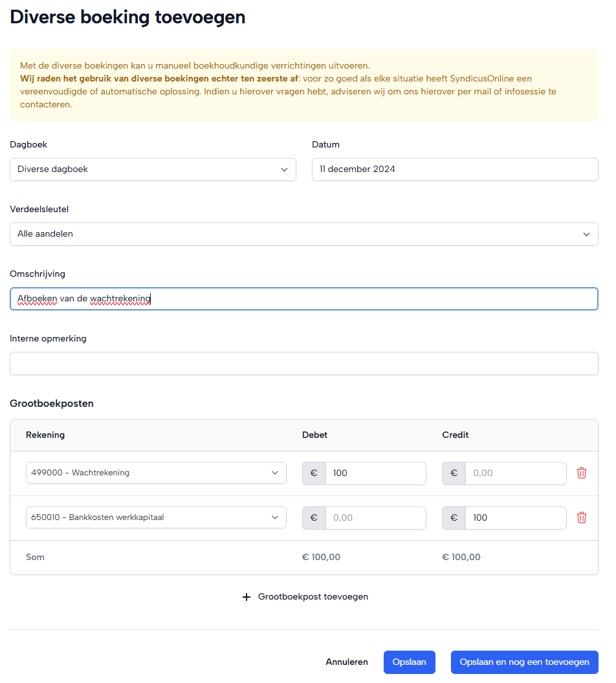This screenshot has width=616, height=683.
Task: Edit the Credit amount for Bankkosten werkkapitaal
Action: 515,517
